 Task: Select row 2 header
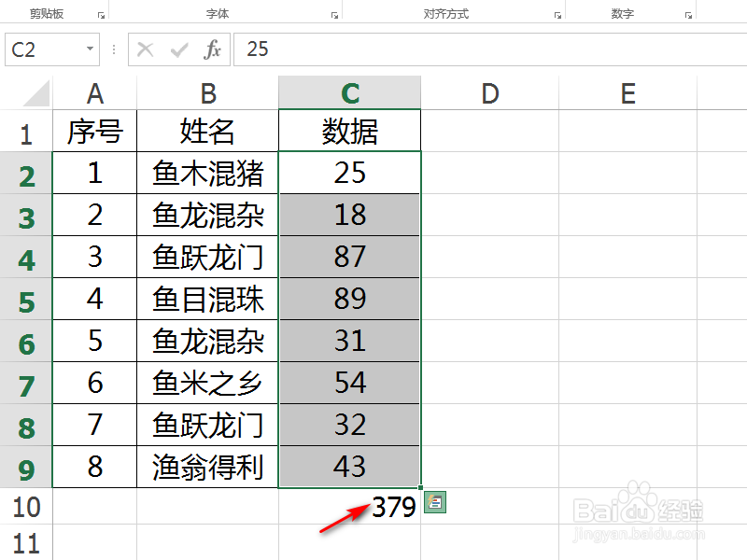tap(26, 173)
